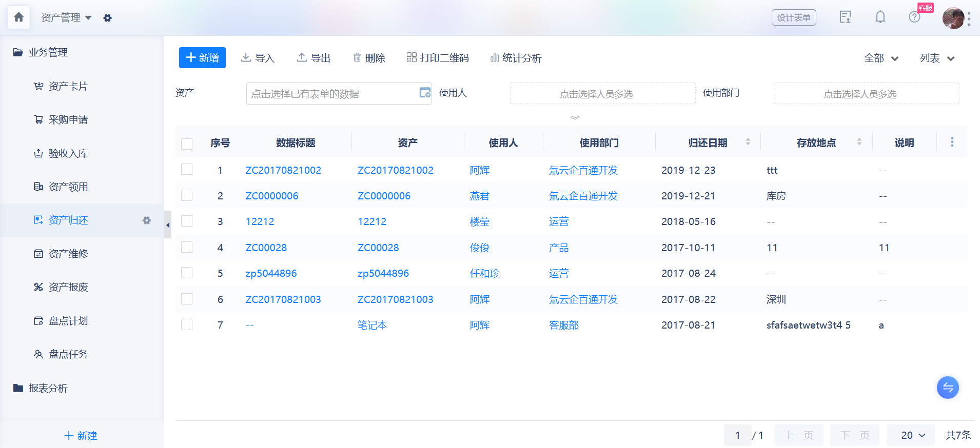
Task: Sort by 存放地点 column arrows
Action: 859,142
